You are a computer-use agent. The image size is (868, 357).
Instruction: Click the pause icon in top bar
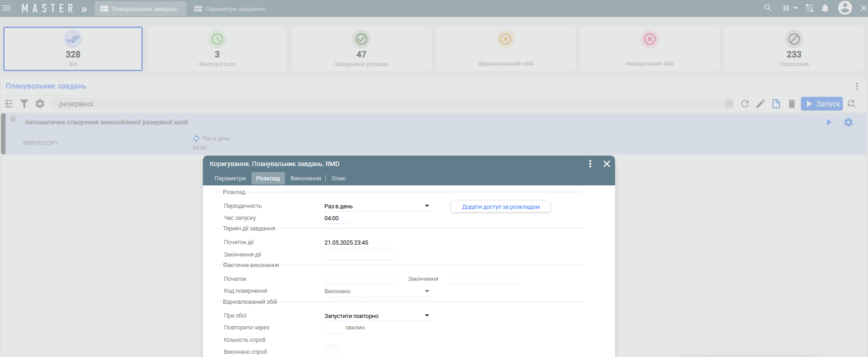coord(786,8)
